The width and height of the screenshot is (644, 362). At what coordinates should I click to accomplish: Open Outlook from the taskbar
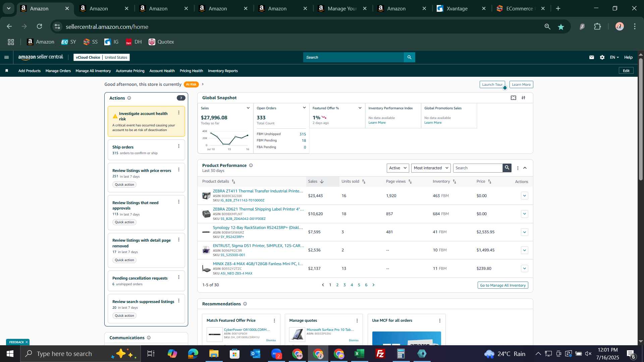point(255,354)
